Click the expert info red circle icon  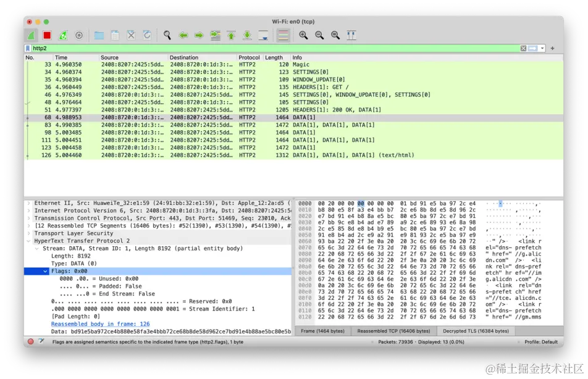click(x=31, y=341)
